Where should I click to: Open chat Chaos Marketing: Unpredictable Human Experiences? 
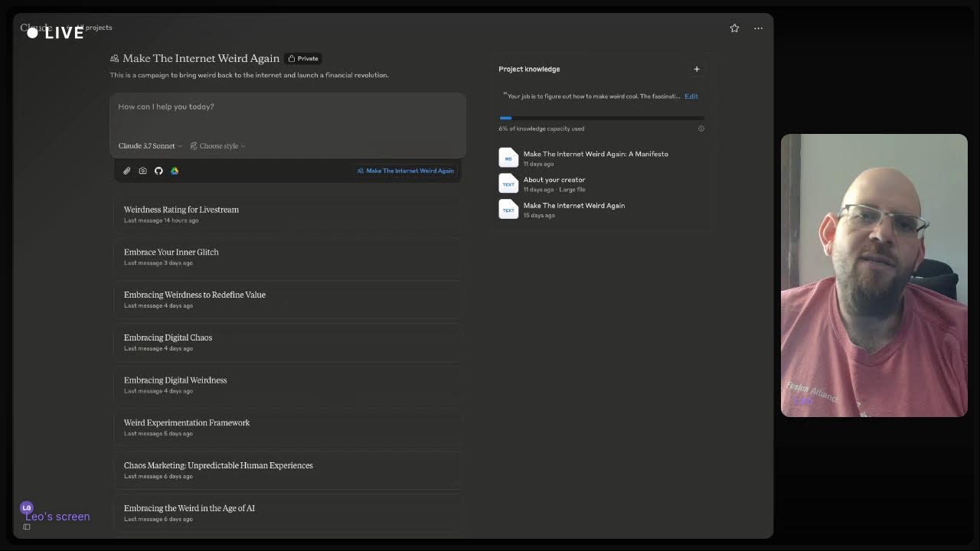(288, 471)
